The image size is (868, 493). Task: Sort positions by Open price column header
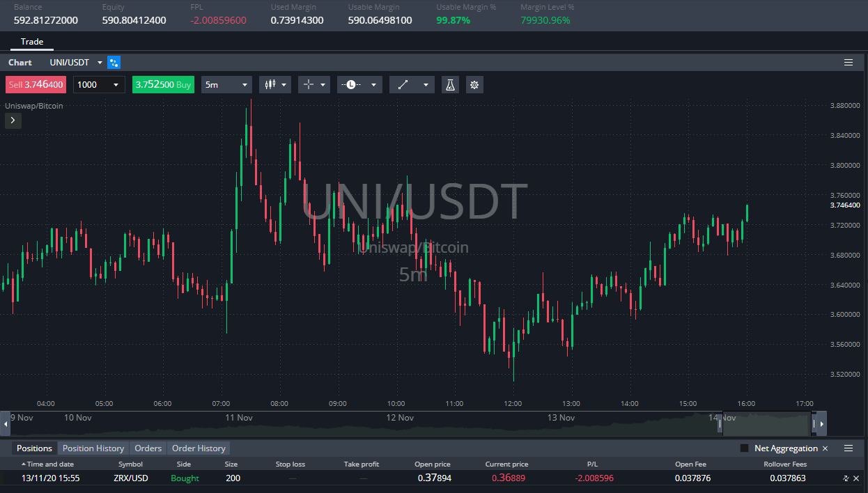click(x=433, y=464)
